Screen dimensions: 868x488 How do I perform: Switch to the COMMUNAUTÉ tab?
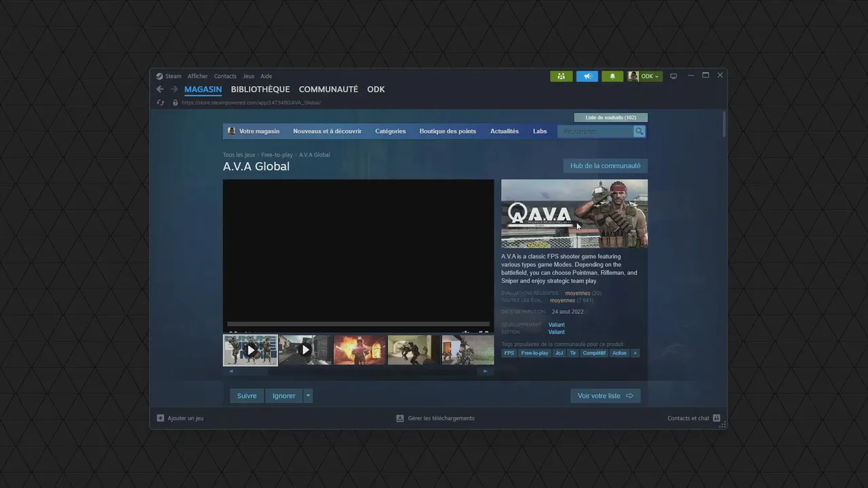click(x=328, y=89)
